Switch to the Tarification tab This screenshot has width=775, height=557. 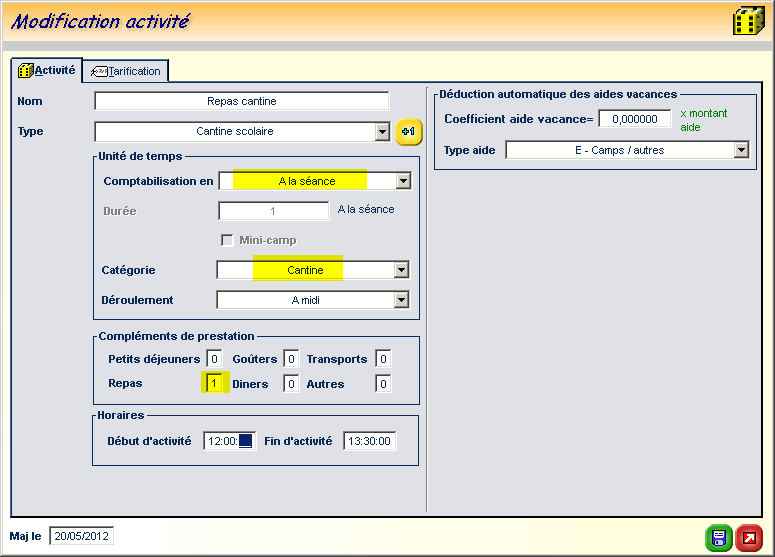coord(126,71)
